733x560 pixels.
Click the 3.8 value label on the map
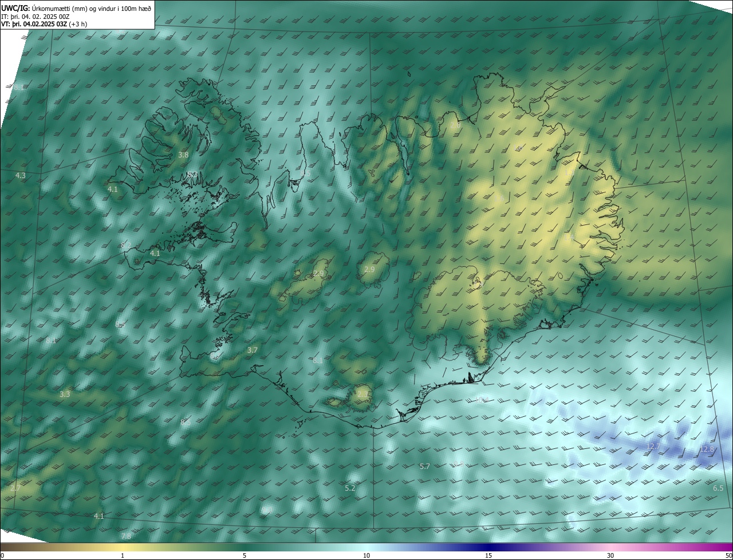click(183, 155)
